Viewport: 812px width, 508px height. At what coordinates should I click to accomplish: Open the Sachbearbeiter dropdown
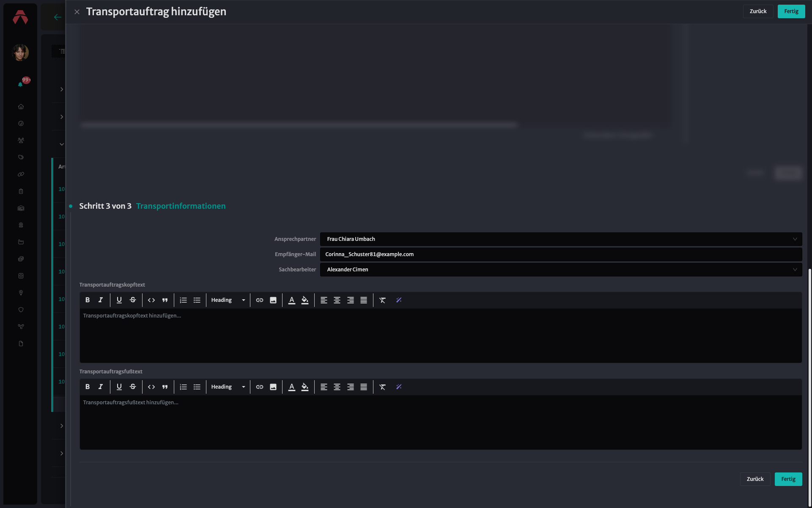(561, 270)
